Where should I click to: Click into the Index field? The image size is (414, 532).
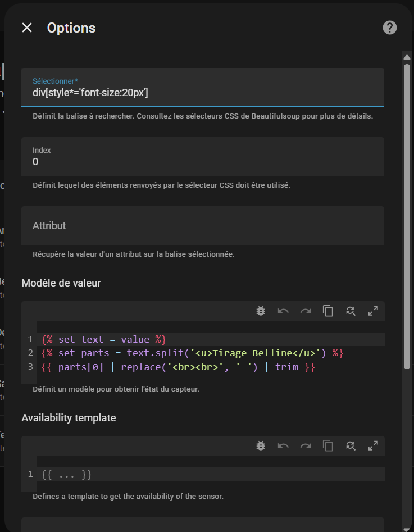[x=202, y=162]
